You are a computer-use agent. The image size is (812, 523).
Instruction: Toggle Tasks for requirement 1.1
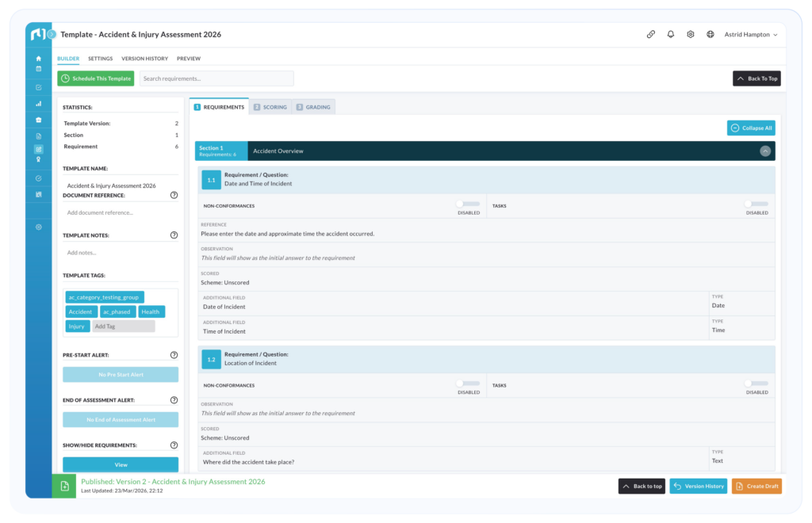point(756,204)
